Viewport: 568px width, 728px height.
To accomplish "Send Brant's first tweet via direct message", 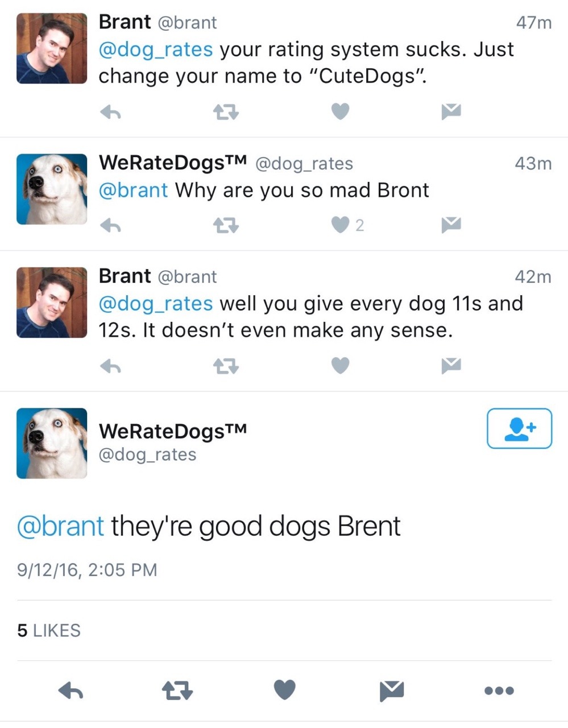I will pos(451,112).
